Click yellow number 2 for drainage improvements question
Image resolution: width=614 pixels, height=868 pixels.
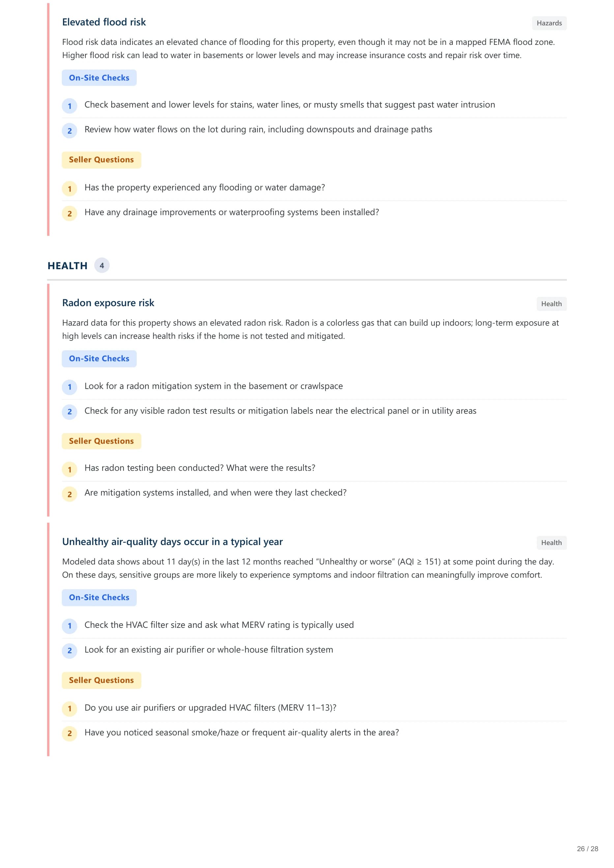coord(70,213)
